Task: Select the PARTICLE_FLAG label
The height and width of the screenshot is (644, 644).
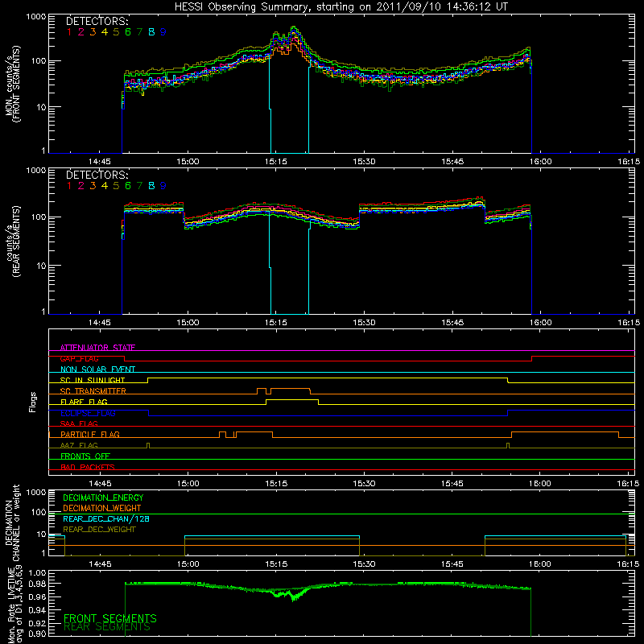Action: pos(90,434)
